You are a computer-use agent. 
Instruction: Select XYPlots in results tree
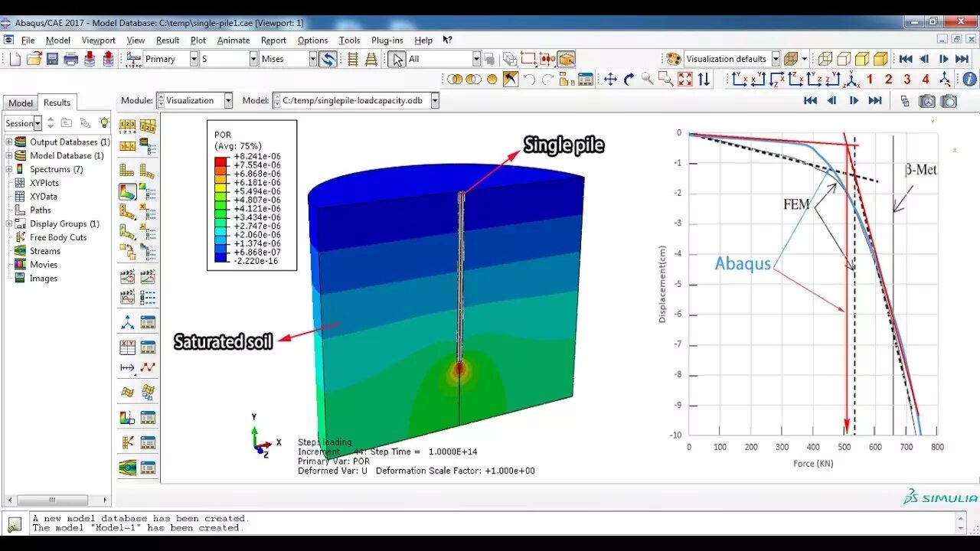[x=44, y=183]
